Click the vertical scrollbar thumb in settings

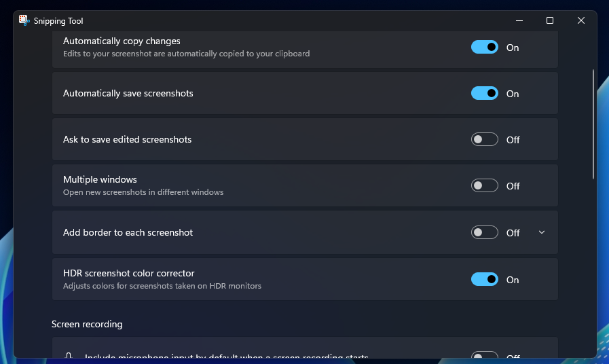coord(593,124)
